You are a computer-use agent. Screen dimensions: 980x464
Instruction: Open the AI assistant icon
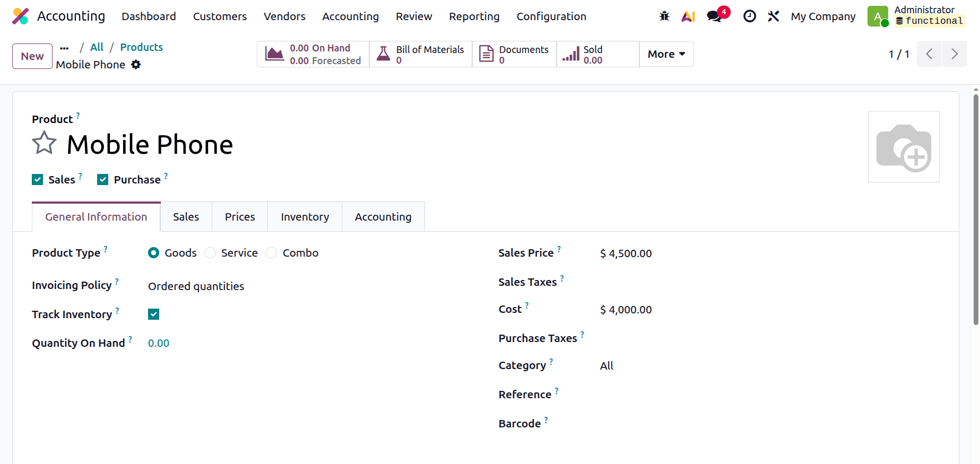688,16
